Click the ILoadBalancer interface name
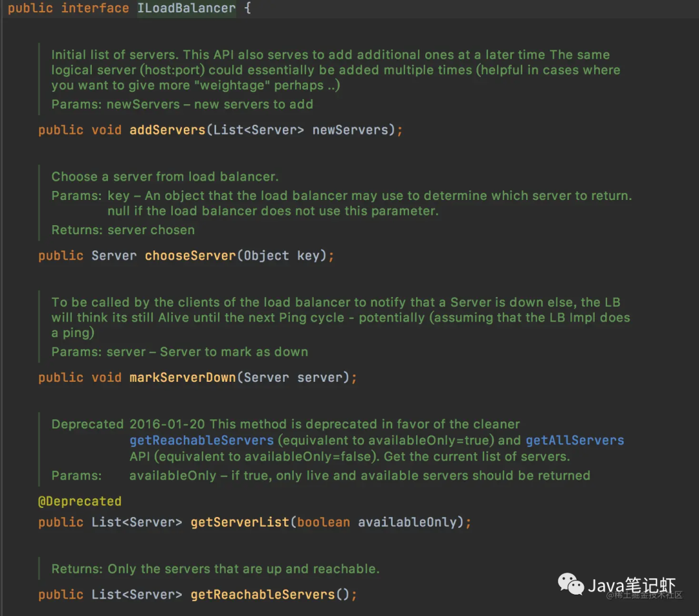Screen dimensions: 699x616 (x=186, y=9)
